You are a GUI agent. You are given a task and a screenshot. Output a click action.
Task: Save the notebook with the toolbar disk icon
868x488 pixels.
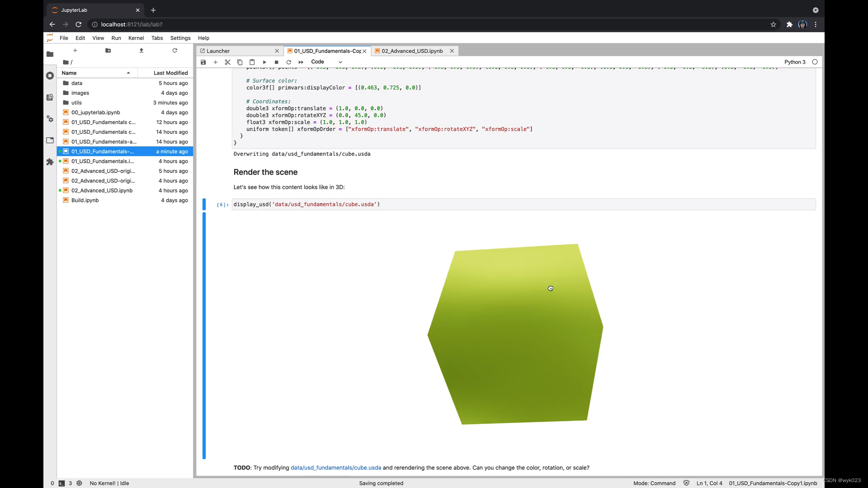[x=203, y=62]
